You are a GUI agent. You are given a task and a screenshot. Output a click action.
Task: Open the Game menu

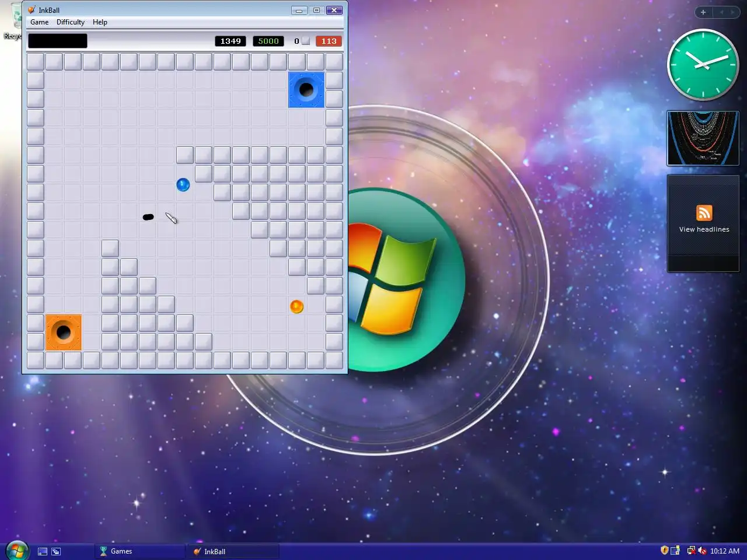pos(40,22)
